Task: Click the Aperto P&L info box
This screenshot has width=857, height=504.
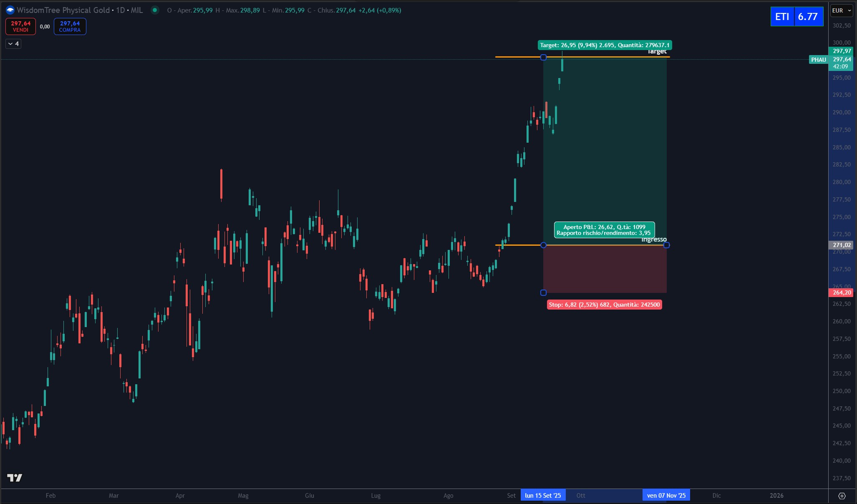Action: (604, 230)
